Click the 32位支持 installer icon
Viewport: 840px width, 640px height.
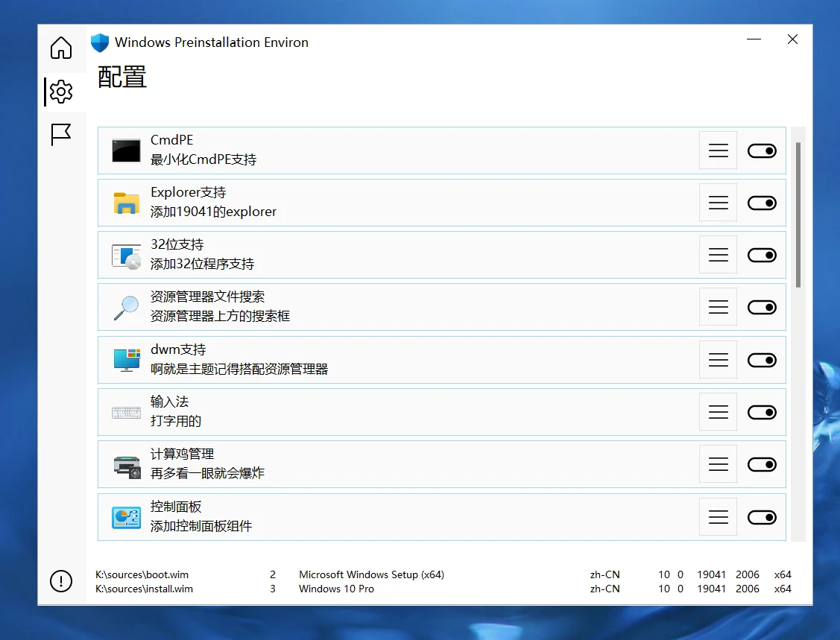[x=127, y=256]
